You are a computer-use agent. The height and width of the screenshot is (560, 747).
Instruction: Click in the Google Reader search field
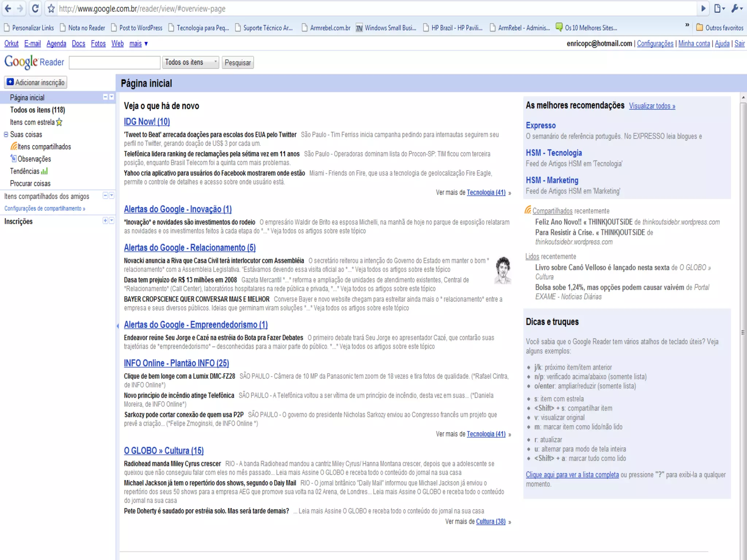[115, 63]
